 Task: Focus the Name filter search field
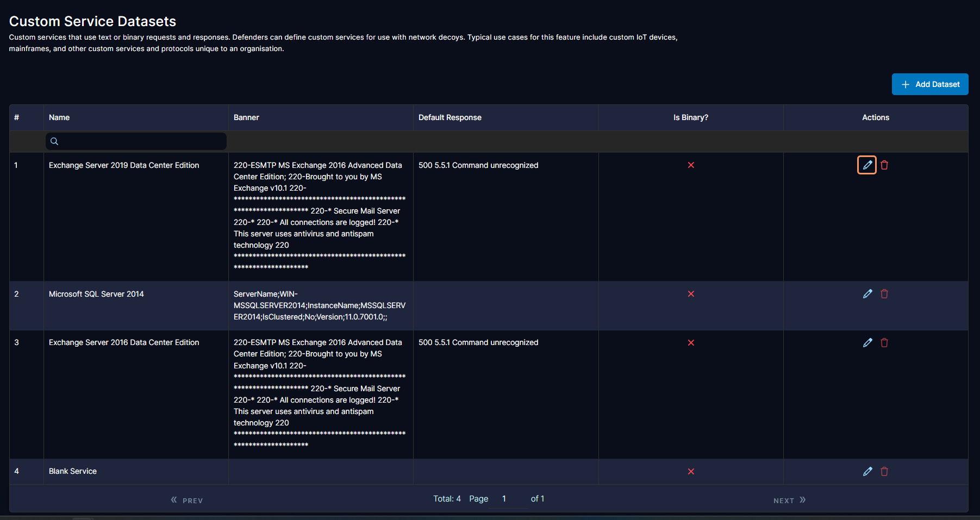point(136,141)
